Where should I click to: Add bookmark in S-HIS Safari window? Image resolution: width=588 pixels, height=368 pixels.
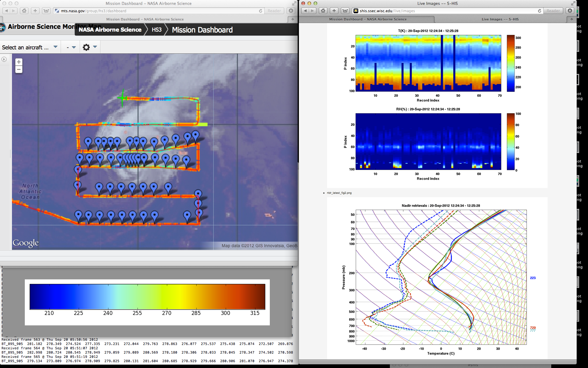pos(334,11)
